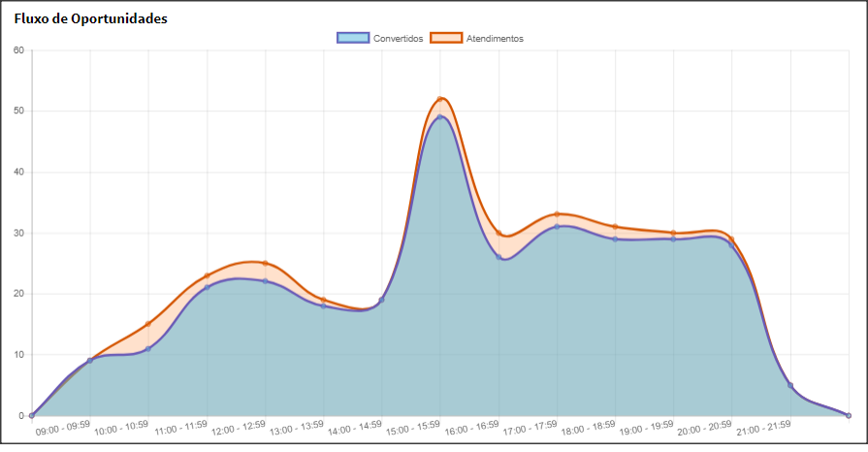
Task: Click the Convertidos legend label text
Action: tap(398, 39)
